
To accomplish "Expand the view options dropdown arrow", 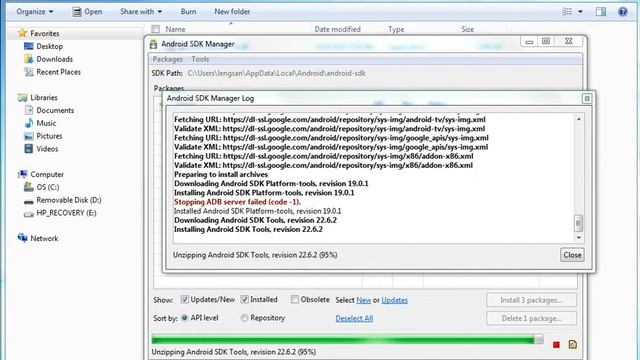I will [580, 12].
